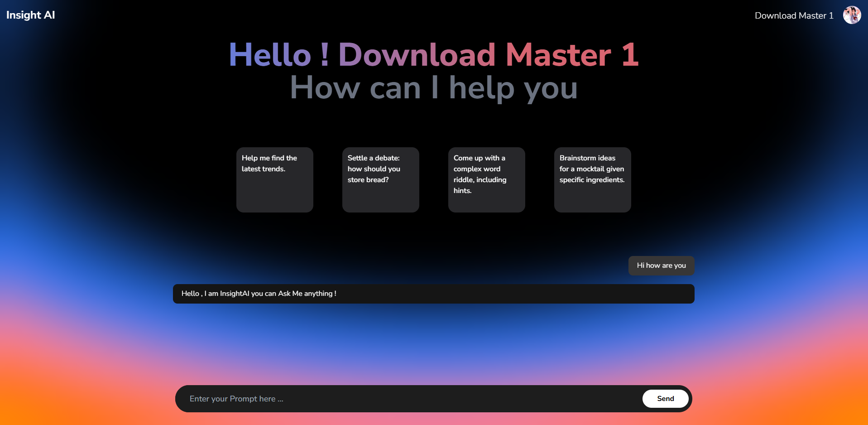
Task: Click the 'Hi how are you' message bubble
Action: pos(661,266)
